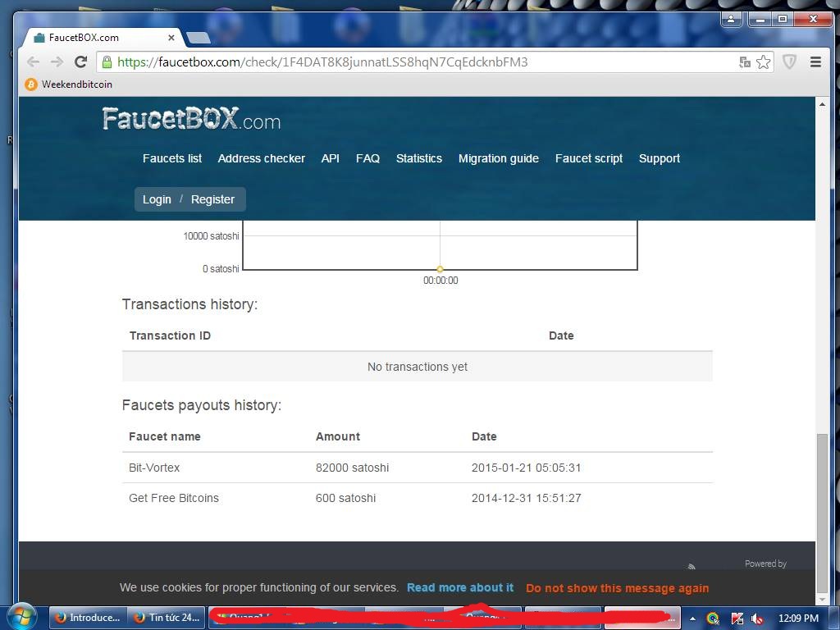Click the transactions Date column header
840x630 pixels.
pyautogui.click(x=561, y=336)
